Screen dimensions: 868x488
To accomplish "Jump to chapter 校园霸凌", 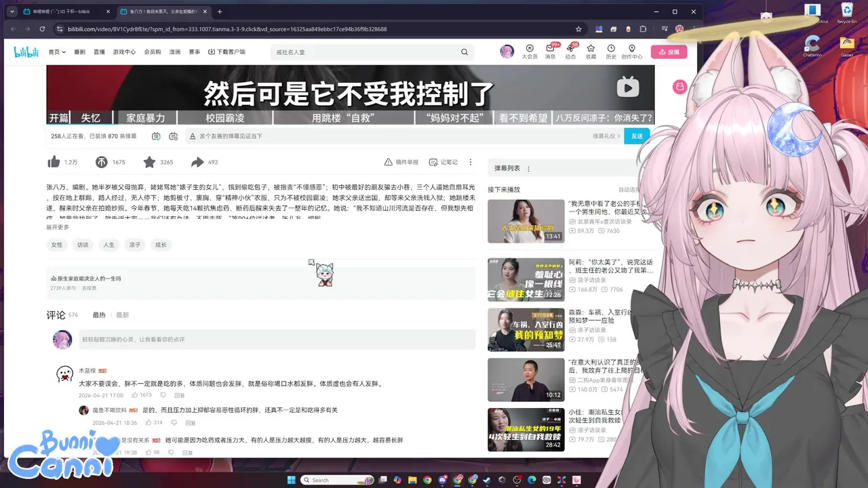I will pos(224,118).
